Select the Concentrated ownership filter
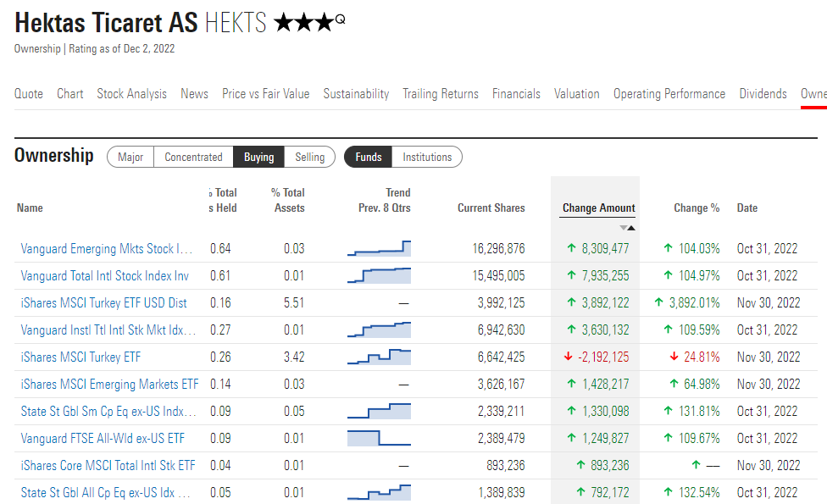The height and width of the screenshot is (504, 827). click(193, 157)
